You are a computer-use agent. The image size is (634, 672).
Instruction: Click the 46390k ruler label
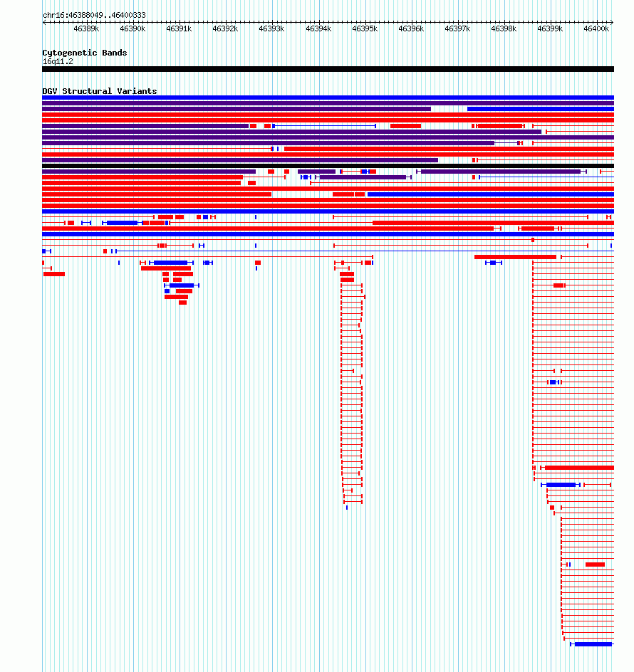tap(132, 28)
